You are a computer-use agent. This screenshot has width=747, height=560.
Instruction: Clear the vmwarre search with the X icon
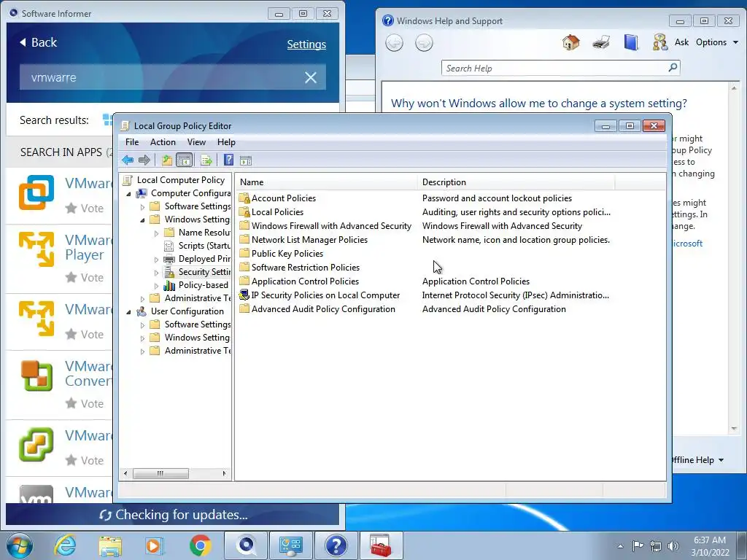(x=311, y=77)
